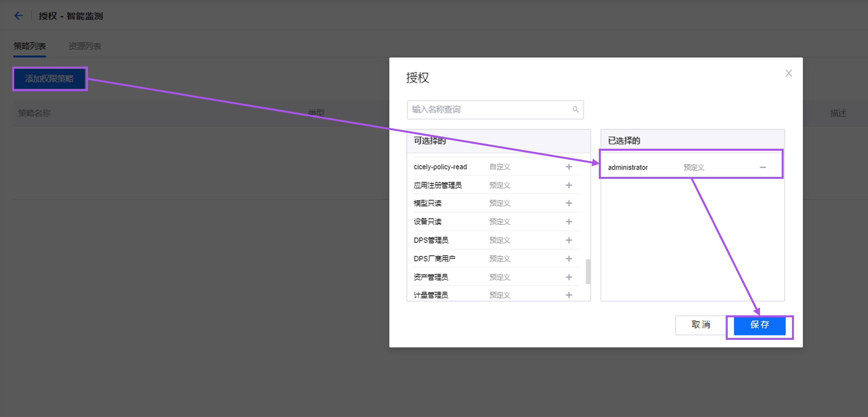The width and height of the screenshot is (868, 417).
Task: Switch to 策略列表 tab
Action: [30, 46]
